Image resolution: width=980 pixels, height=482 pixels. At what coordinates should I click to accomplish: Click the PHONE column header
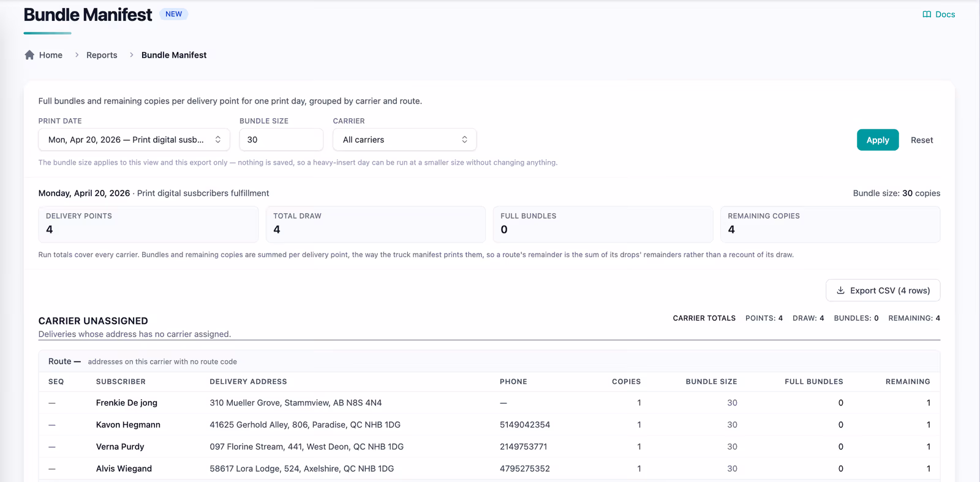(x=513, y=382)
